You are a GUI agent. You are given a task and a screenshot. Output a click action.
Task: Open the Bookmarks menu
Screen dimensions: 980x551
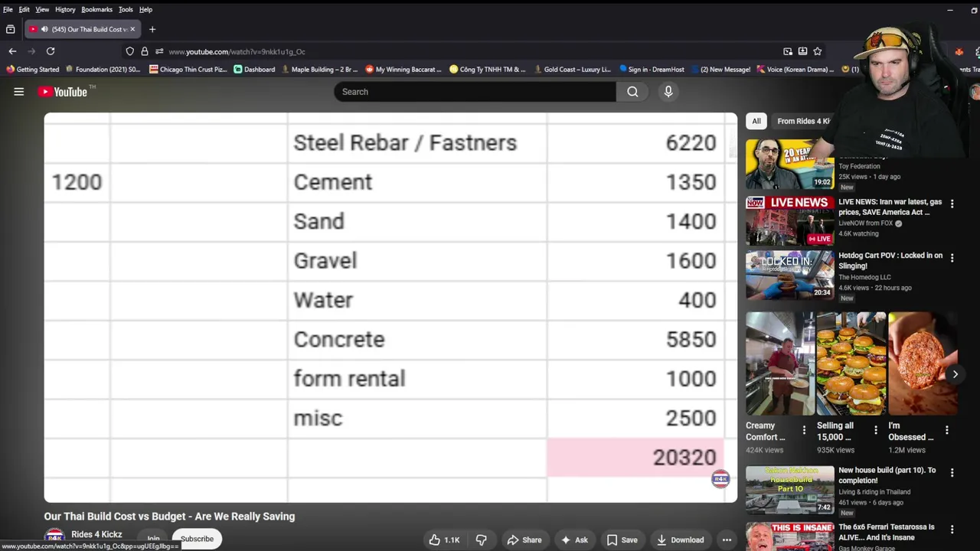[x=96, y=9]
